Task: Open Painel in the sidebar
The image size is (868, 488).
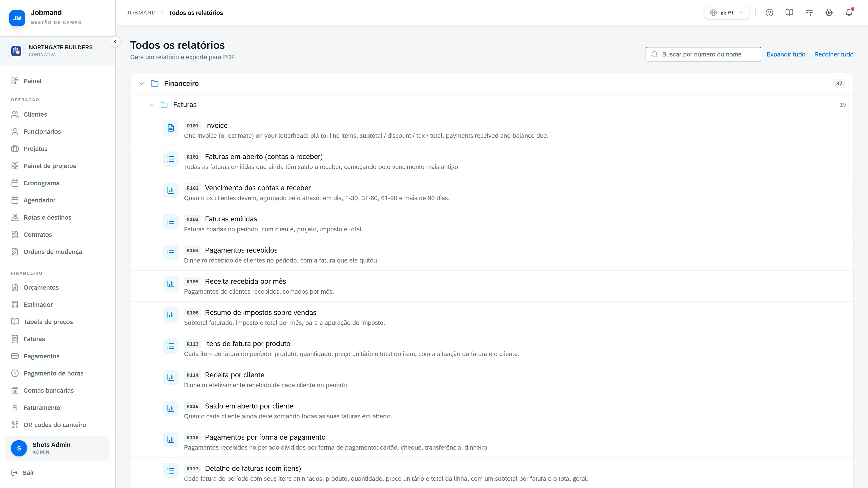Action: coord(58,81)
